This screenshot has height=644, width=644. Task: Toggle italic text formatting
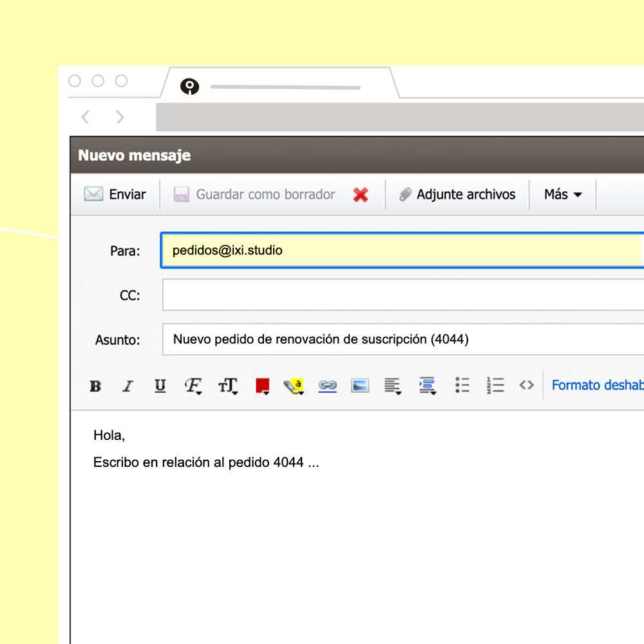[x=128, y=386]
